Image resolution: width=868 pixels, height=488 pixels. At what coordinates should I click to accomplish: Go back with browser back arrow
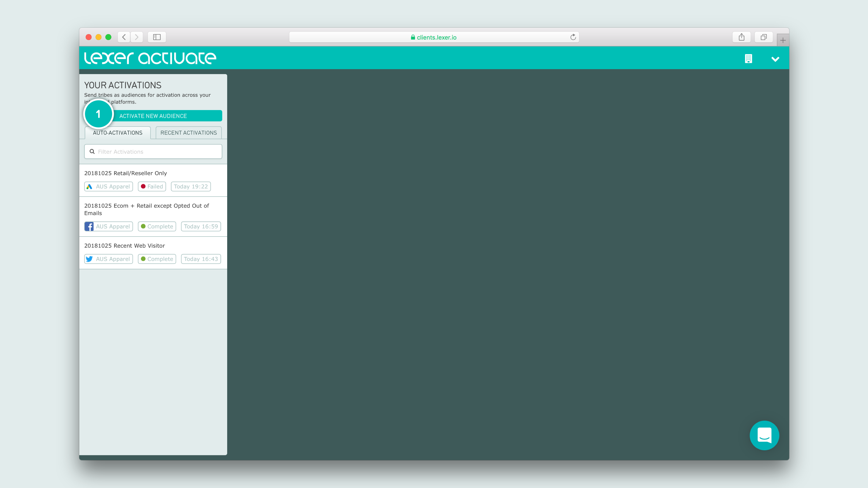(124, 37)
